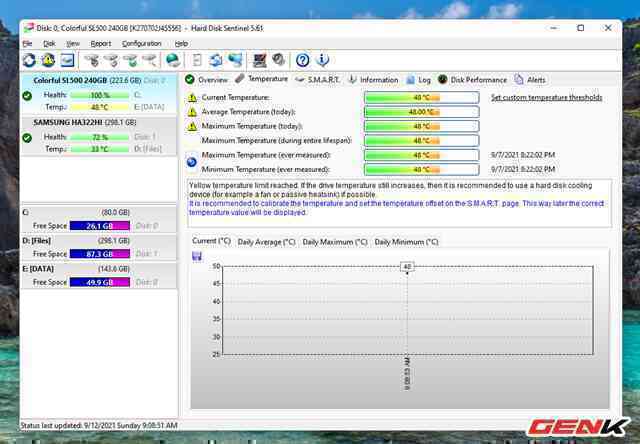
Task: Click the fourth disk test toolbar icon
Action: coord(150,60)
